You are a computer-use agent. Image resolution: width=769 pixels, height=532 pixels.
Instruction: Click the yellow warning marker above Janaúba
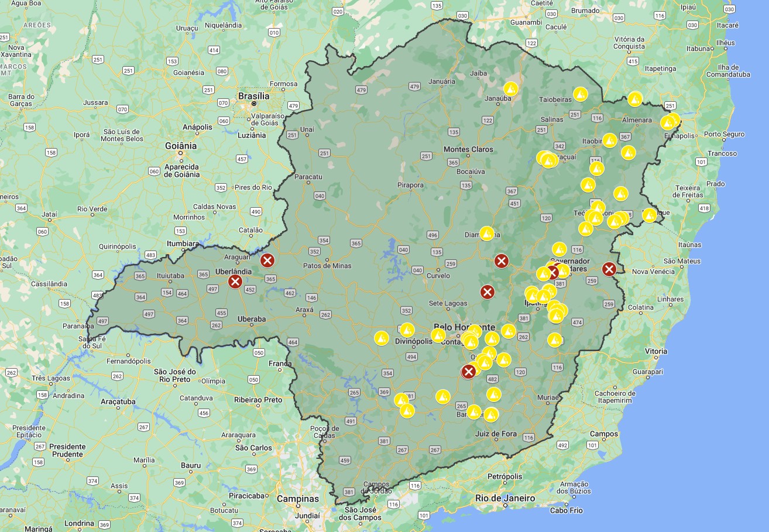[511, 88]
